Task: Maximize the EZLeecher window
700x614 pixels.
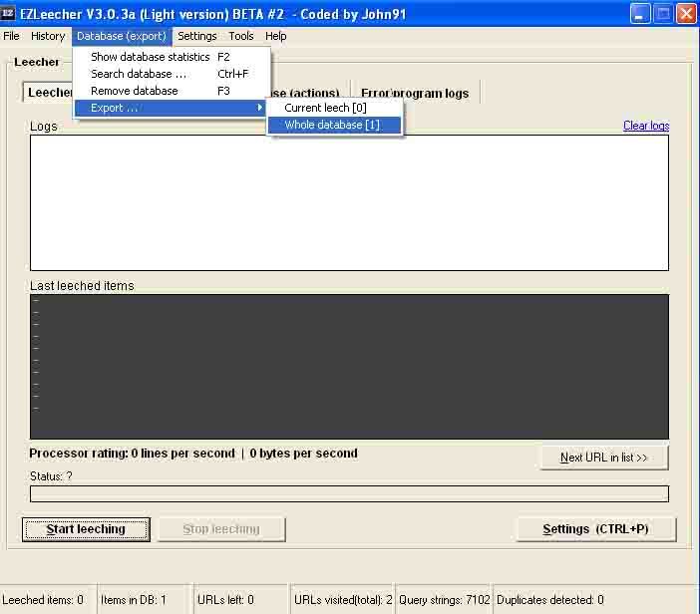Action: click(663, 14)
